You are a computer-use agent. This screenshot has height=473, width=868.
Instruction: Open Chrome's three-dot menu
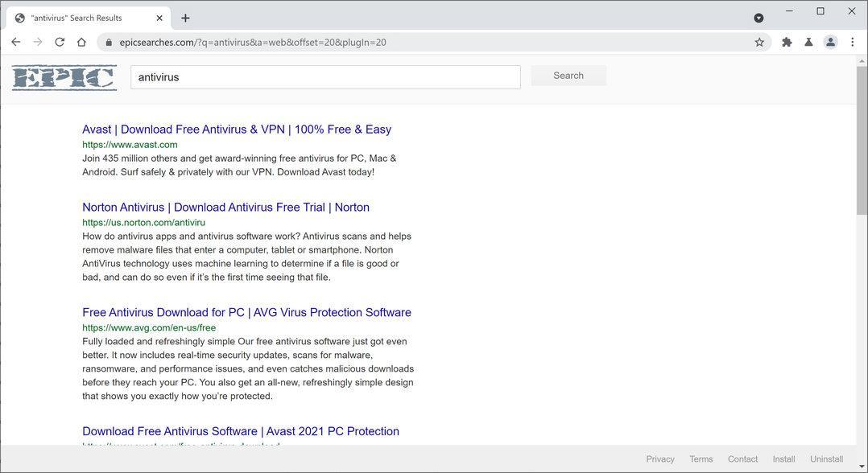(853, 42)
